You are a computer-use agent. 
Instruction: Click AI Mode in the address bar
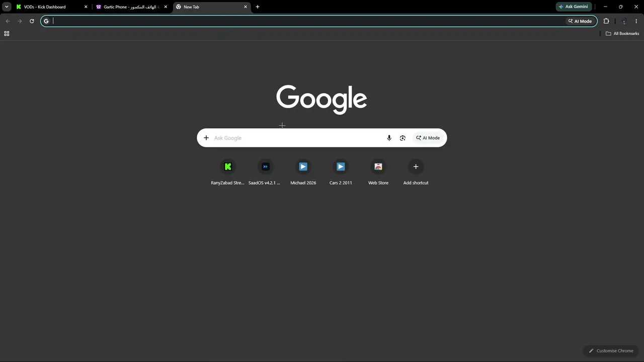click(580, 21)
